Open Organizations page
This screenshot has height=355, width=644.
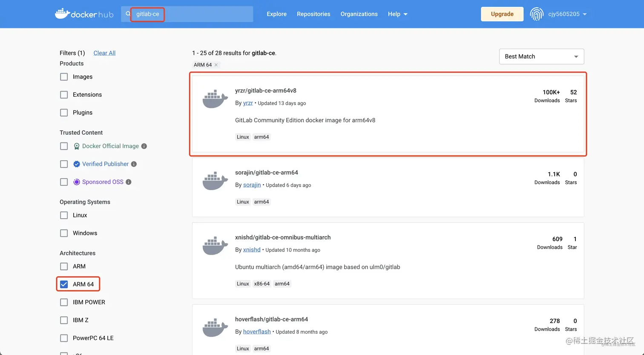click(x=359, y=14)
